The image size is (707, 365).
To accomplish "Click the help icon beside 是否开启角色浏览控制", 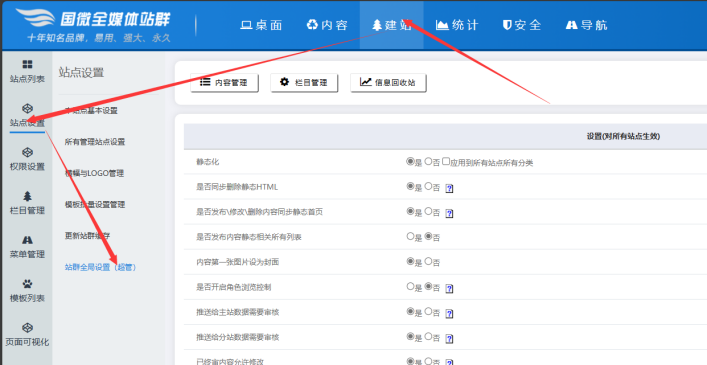I will click(449, 288).
